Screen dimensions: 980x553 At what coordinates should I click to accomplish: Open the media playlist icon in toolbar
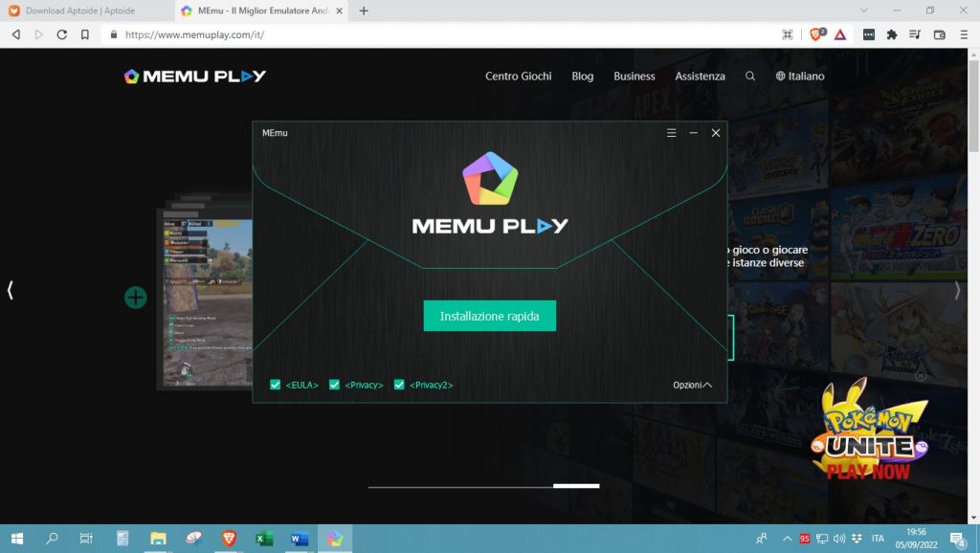click(x=915, y=34)
